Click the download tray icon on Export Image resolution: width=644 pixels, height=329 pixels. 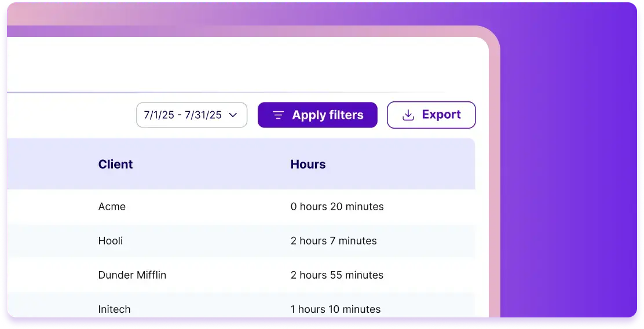click(408, 115)
